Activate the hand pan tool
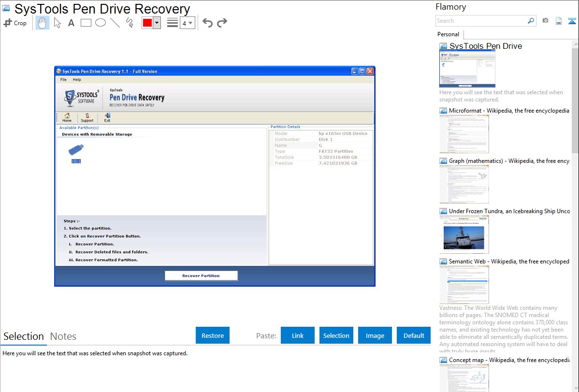The image size is (579, 392). coord(43,23)
